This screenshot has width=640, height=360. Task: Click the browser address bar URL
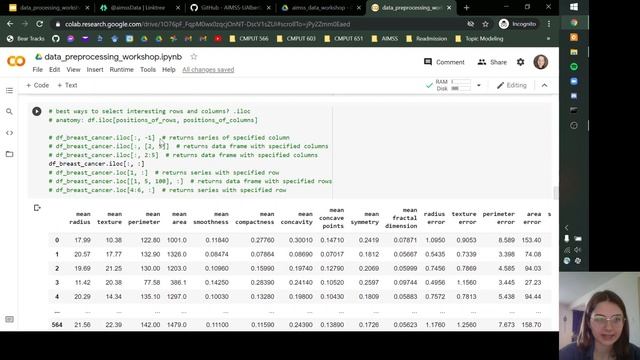pyautogui.click(x=207, y=24)
